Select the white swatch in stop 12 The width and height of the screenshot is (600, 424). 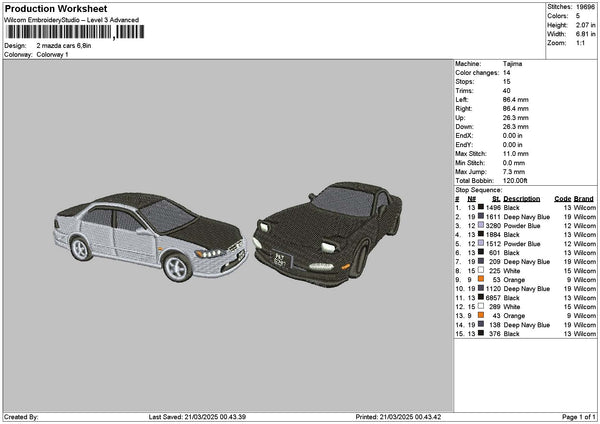pyautogui.click(x=482, y=306)
